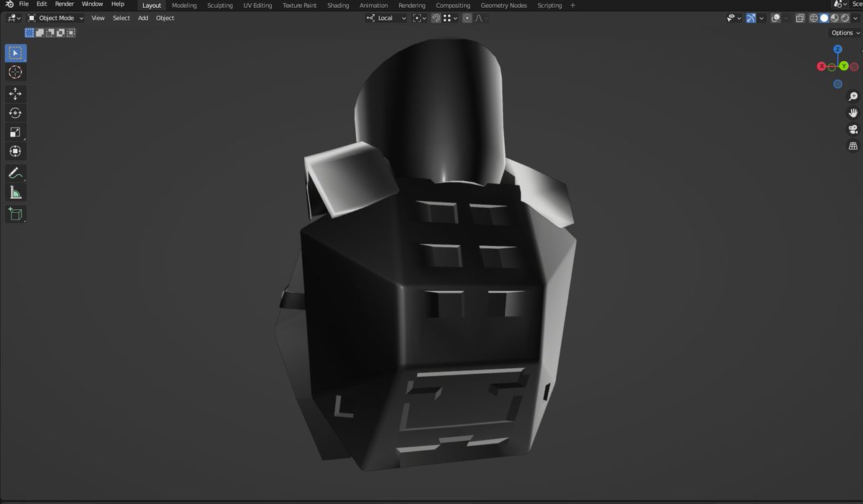Viewport: 863px width, 504px height.
Task: Choose the Move tool
Action: 15,93
